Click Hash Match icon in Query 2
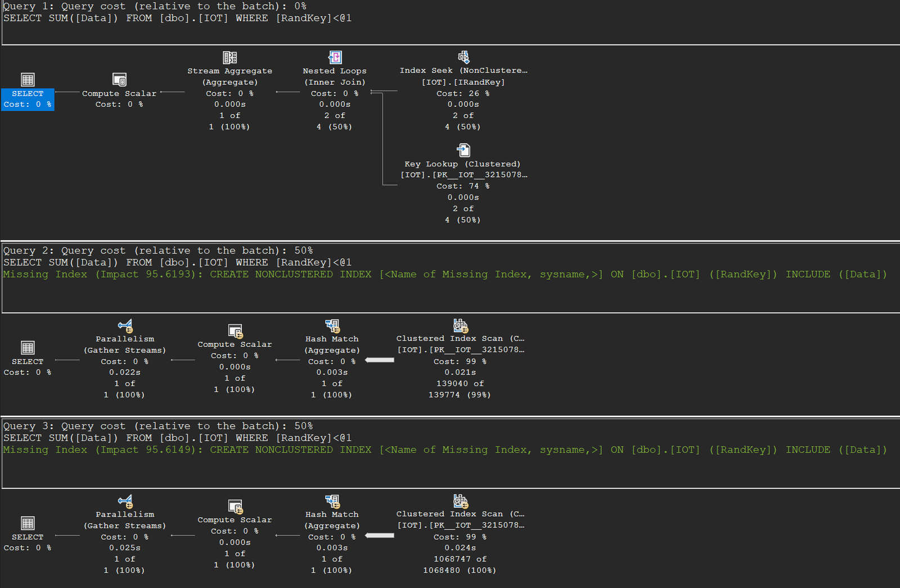The height and width of the screenshot is (588, 900). [332, 325]
